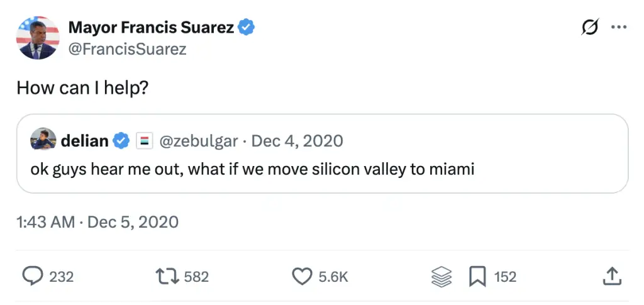Click the @zebulgar handle
644x305 pixels.
pos(199,141)
